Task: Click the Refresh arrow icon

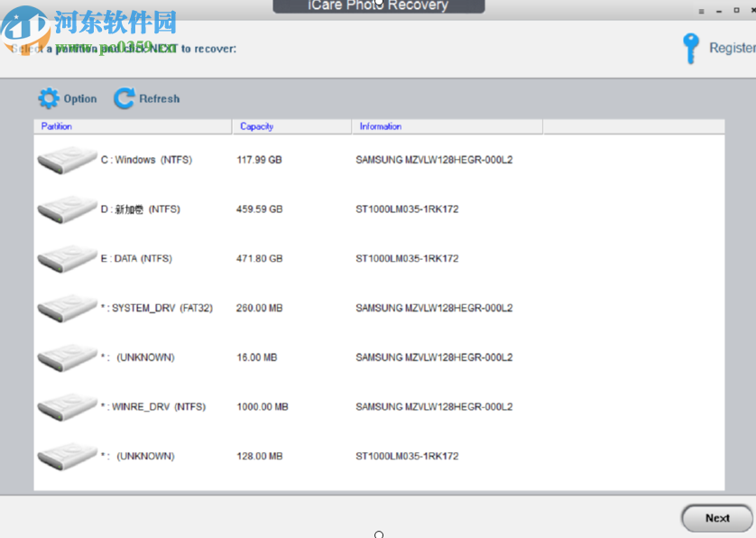Action: [x=124, y=98]
